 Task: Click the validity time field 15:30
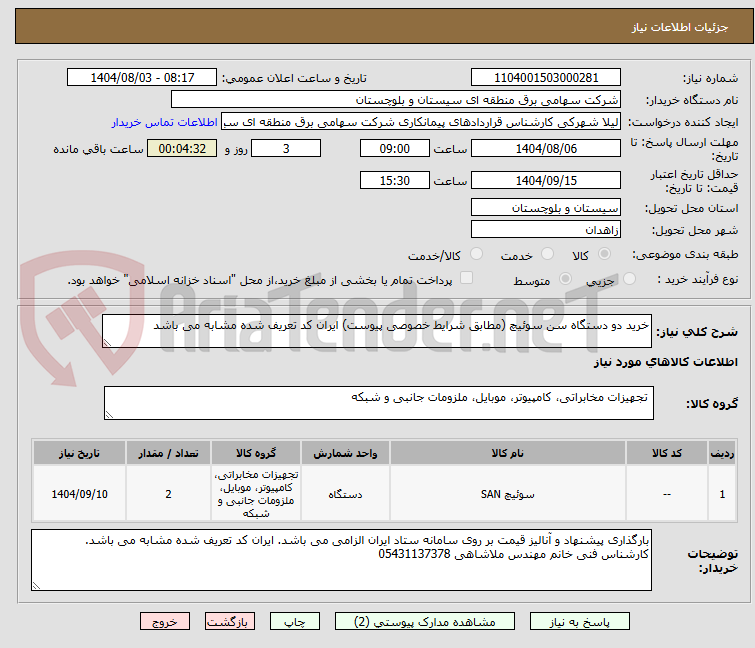pyautogui.click(x=394, y=181)
